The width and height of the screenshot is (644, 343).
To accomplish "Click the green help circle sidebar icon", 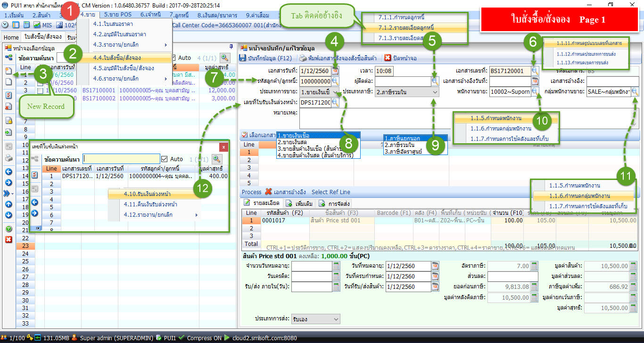I will point(8,229).
